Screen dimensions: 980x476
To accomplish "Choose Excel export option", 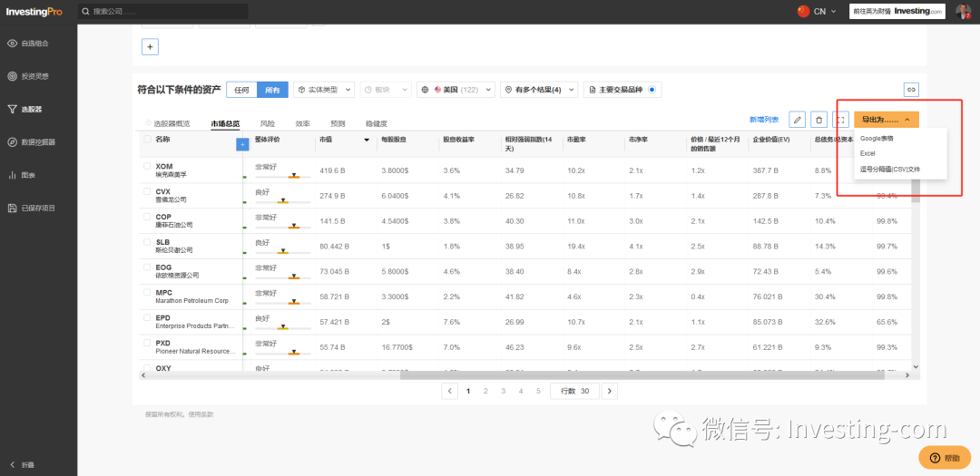I will point(867,153).
